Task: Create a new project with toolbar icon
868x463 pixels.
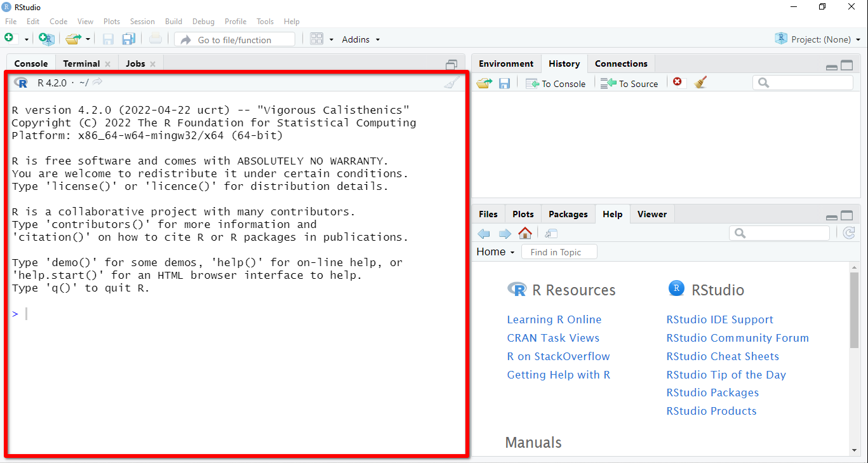Action: click(46, 39)
